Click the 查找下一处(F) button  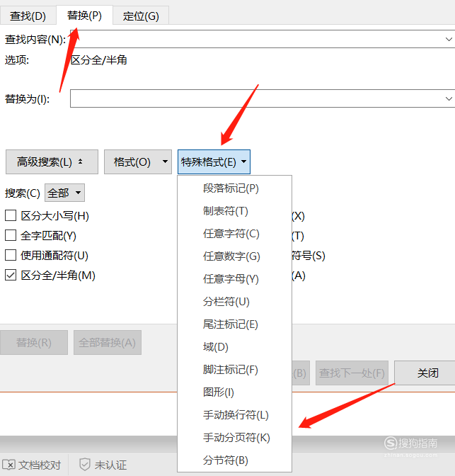(352, 373)
